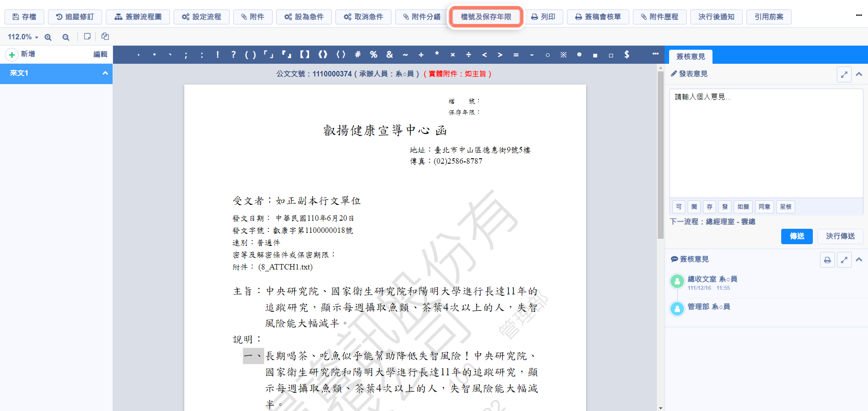Click the zoom in magnifier icon

(x=48, y=37)
